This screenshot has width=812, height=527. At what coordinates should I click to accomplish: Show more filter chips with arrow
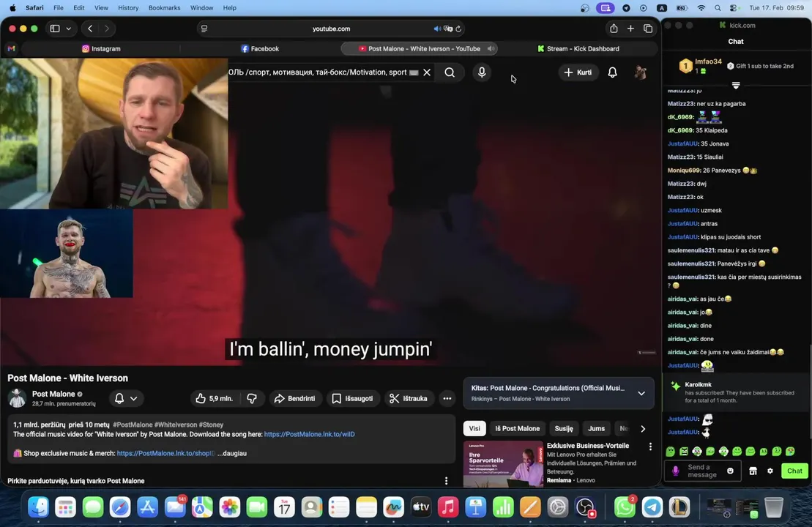643,429
